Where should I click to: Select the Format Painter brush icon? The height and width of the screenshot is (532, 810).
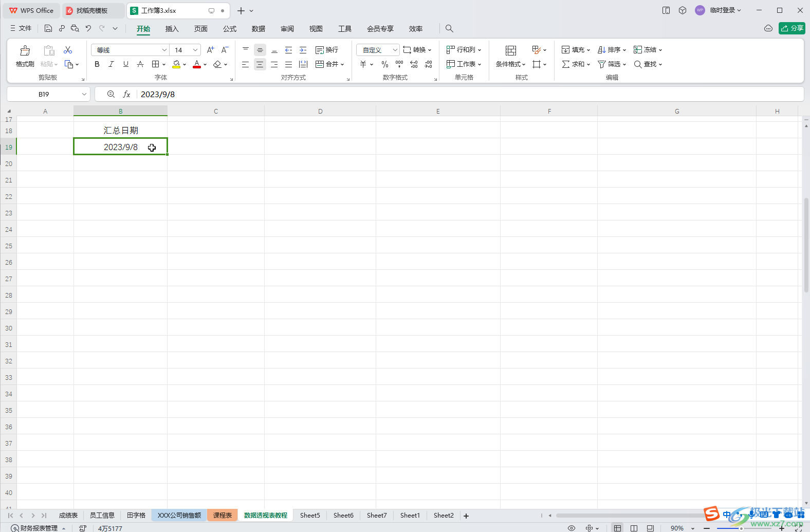[25, 50]
